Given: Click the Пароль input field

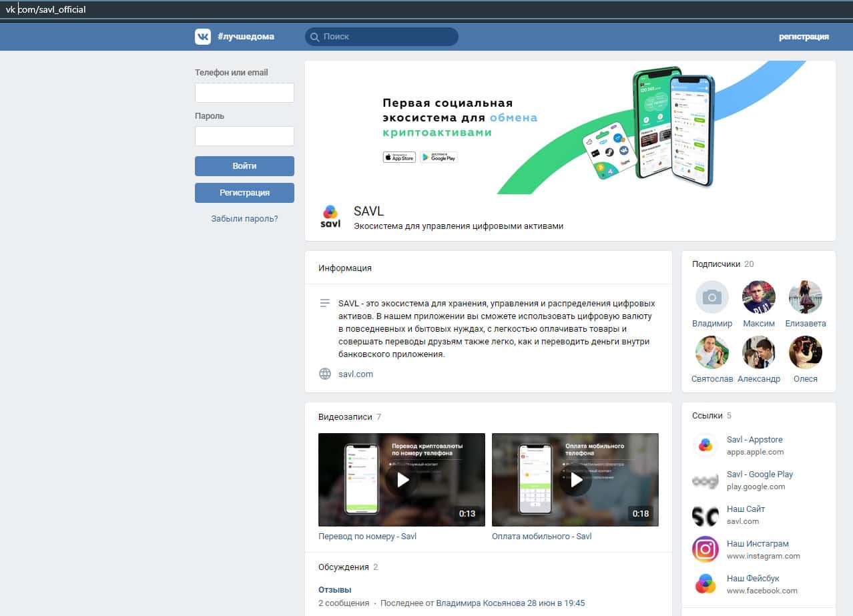Looking at the screenshot, I should click(x=244, y=136).
